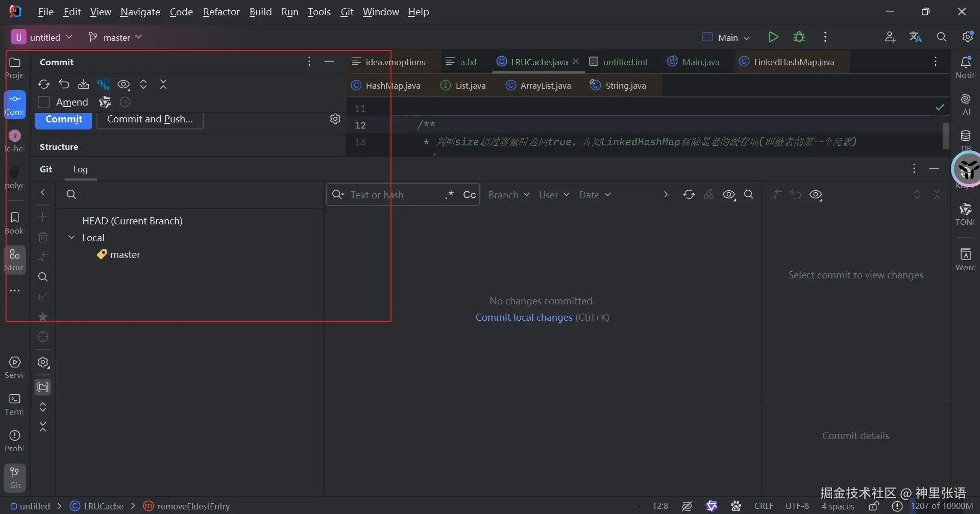The image size is (980, 514).
Task: Click the delete branch trash icon
Action: click(43, 237)
